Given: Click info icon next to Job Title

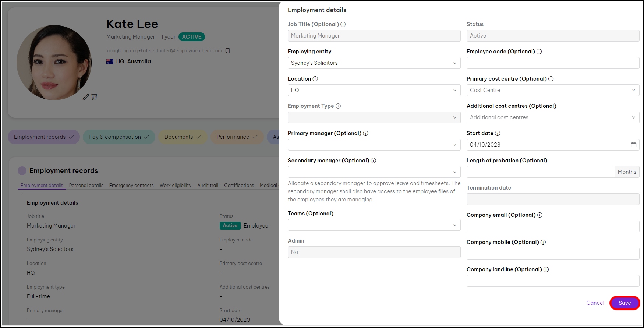Looking at the screenshot, I should [343, 24].
